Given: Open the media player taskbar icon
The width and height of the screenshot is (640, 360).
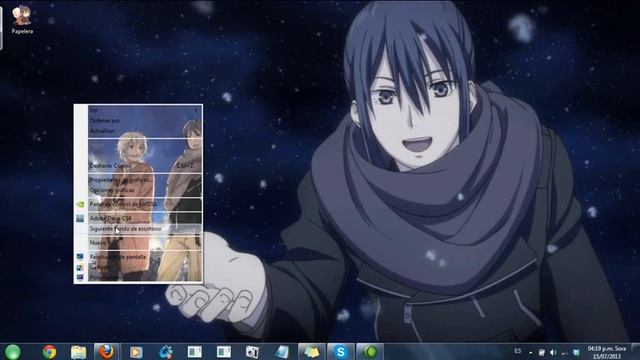Looking at the screenshot, I should pyautogui.click(x=136, y=352).
